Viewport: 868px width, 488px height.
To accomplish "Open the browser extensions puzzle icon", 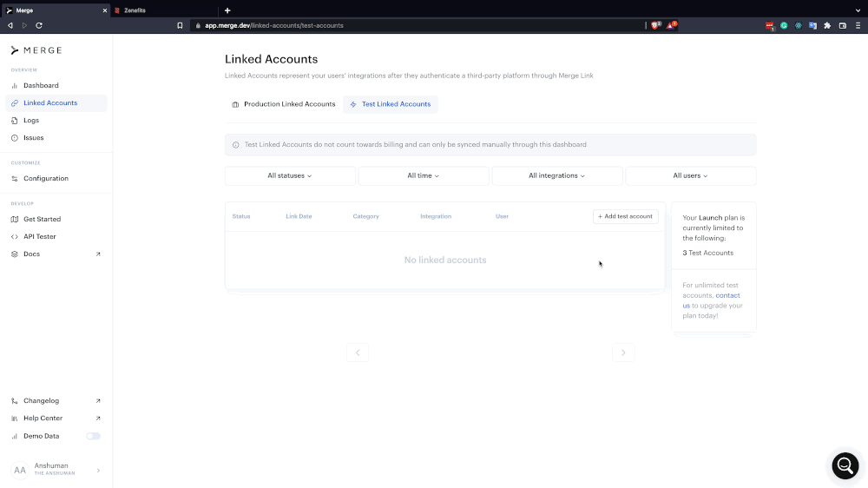I will point(827,25).
